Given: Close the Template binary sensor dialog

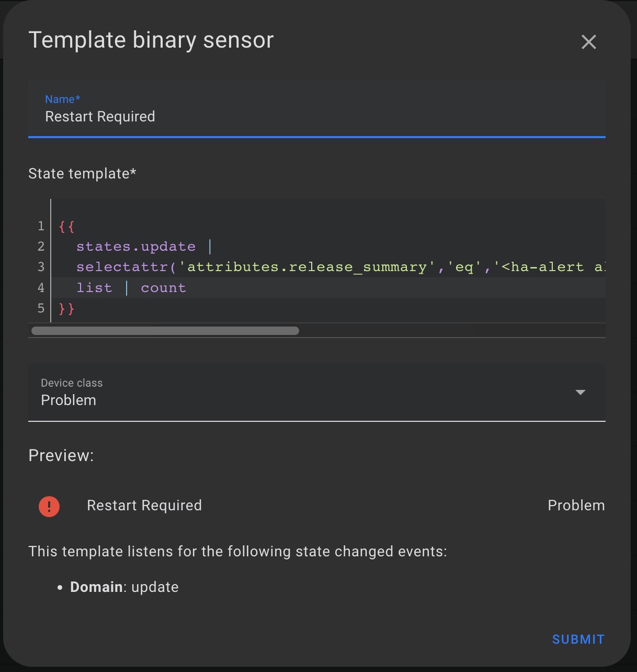Looking at the screenshot, I should [x=589, y=42].
